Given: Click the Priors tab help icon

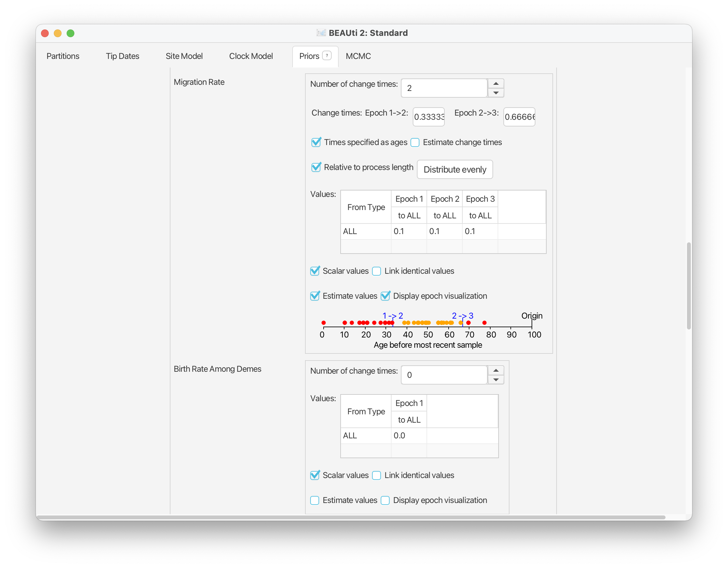Looking at the screenshot, I should pyautogui.click(x=327, y=56).
